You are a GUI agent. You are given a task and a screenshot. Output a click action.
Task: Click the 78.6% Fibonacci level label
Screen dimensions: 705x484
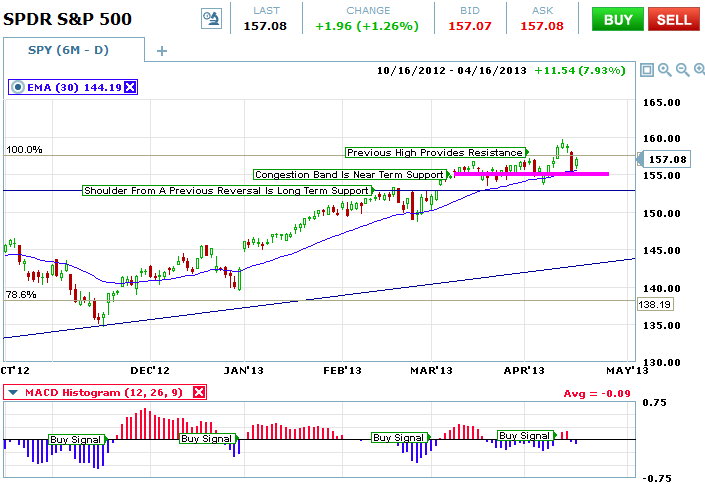tap(21, 295)
